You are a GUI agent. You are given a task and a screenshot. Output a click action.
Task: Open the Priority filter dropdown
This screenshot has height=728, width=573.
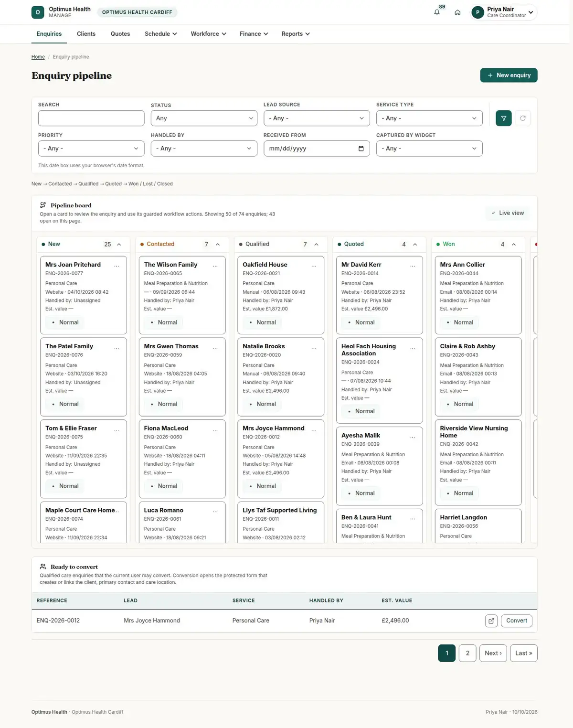[x=91, y=149]
